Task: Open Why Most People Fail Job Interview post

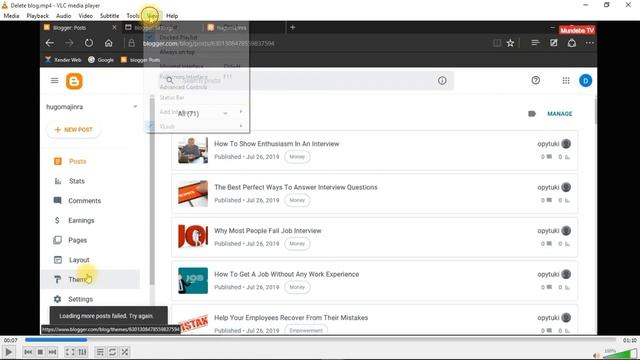Action: tap(268, 231)
